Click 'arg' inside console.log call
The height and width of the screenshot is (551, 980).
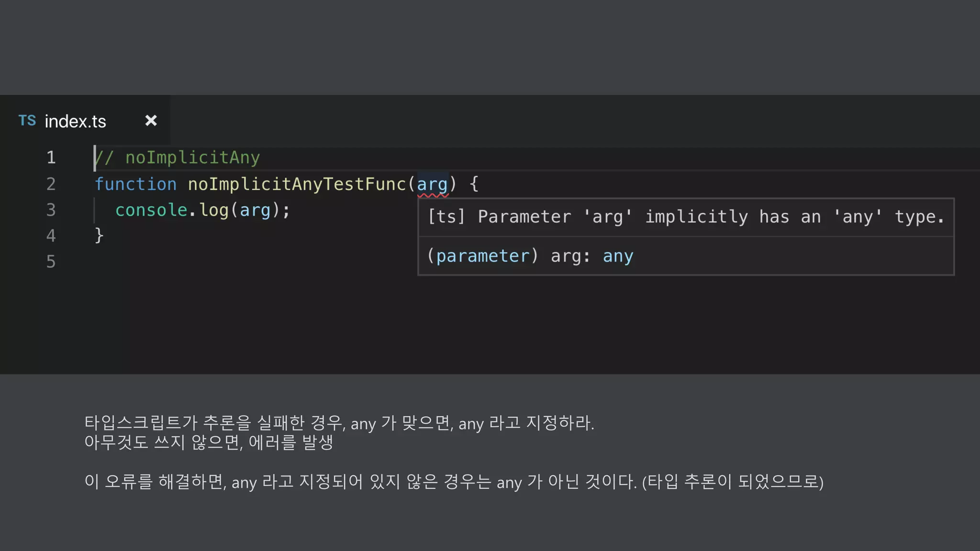click(255, 211)
